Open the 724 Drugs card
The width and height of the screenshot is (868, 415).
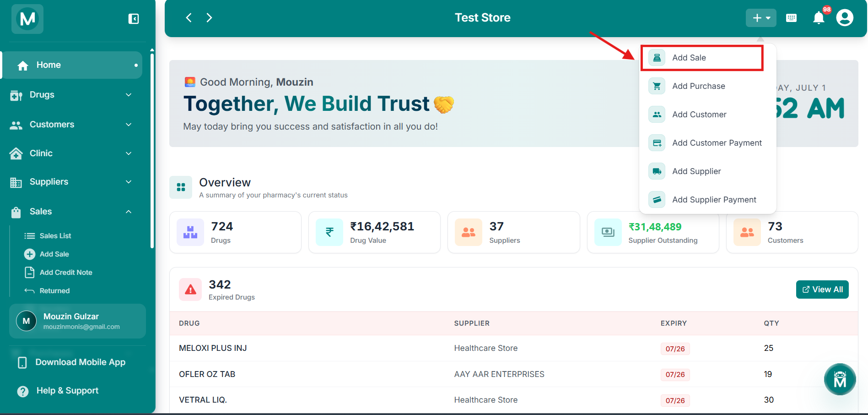point(235,232)
